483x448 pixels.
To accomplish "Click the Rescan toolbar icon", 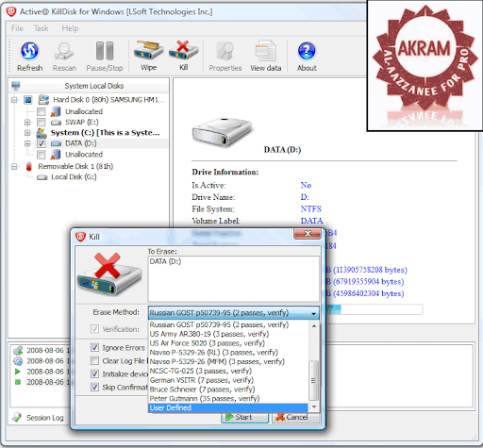I will pos(64,51).
